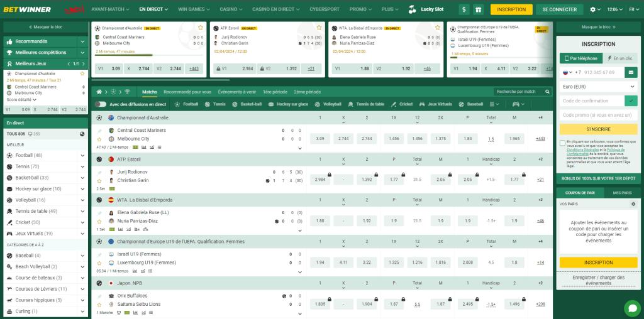
Task: Toggle Avec des diffusions en direct switch
Action: click(100, 104)
